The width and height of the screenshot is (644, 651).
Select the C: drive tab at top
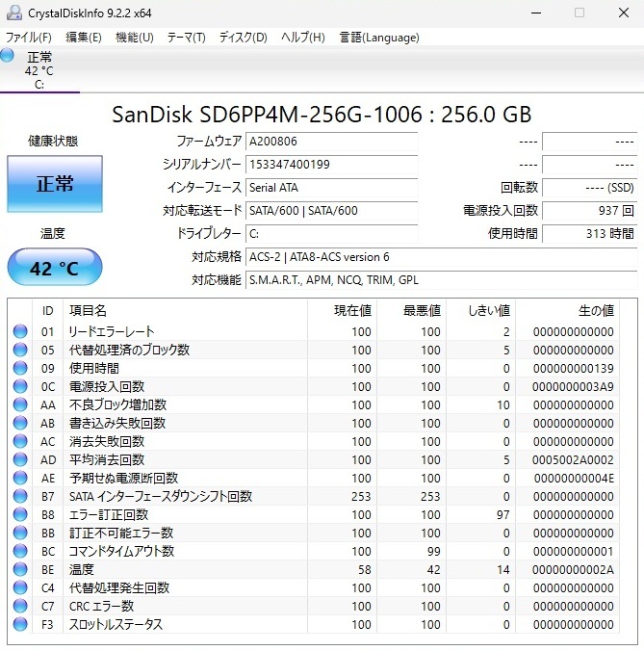pyautogui.click(x=39, y=69)
